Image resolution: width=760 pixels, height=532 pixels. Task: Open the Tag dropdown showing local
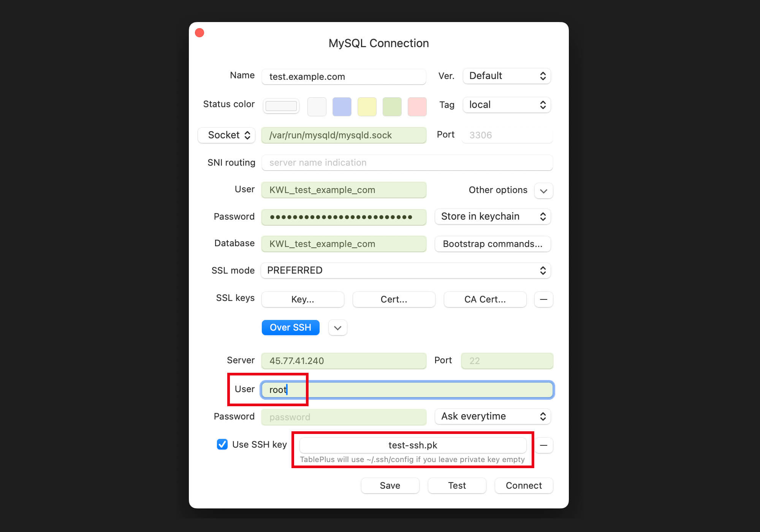[507, 105]
